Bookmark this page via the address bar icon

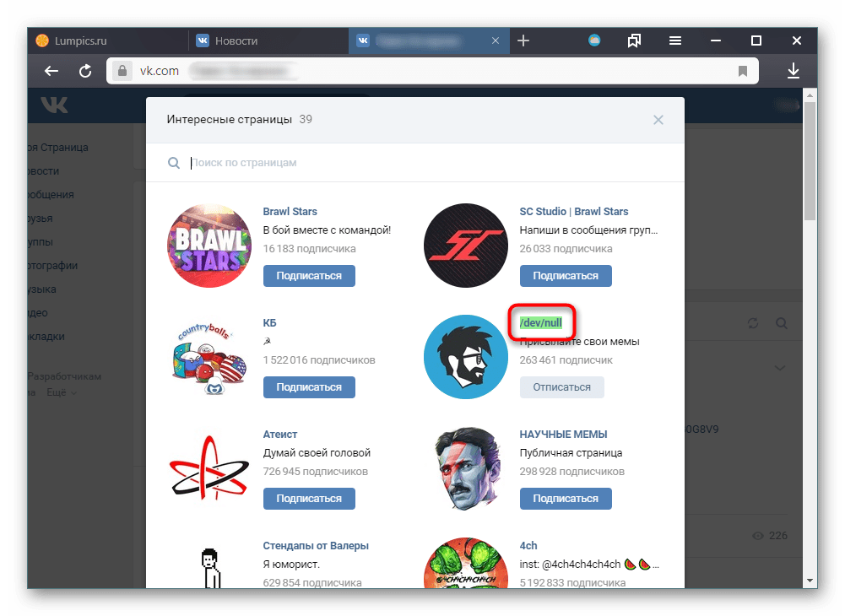743,71
